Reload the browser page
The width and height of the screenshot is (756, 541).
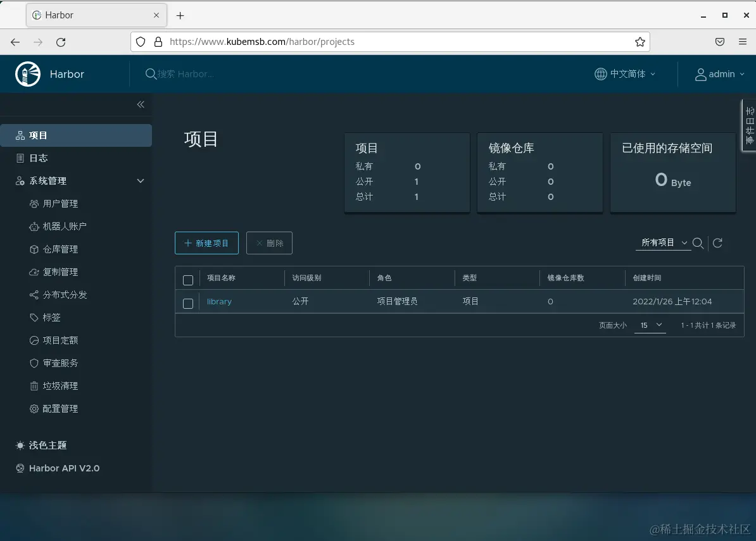point(61,42)
